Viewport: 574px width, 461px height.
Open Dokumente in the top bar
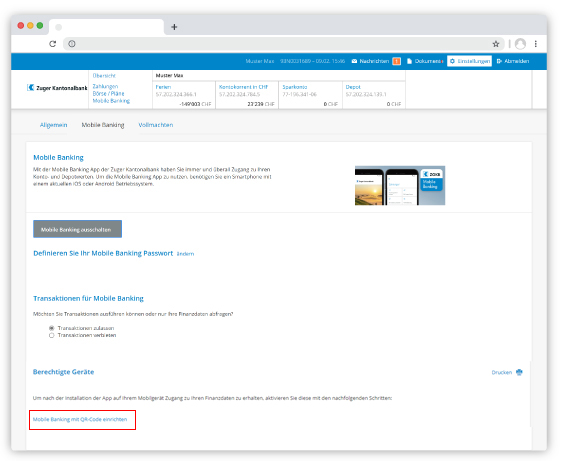[429, 61]
